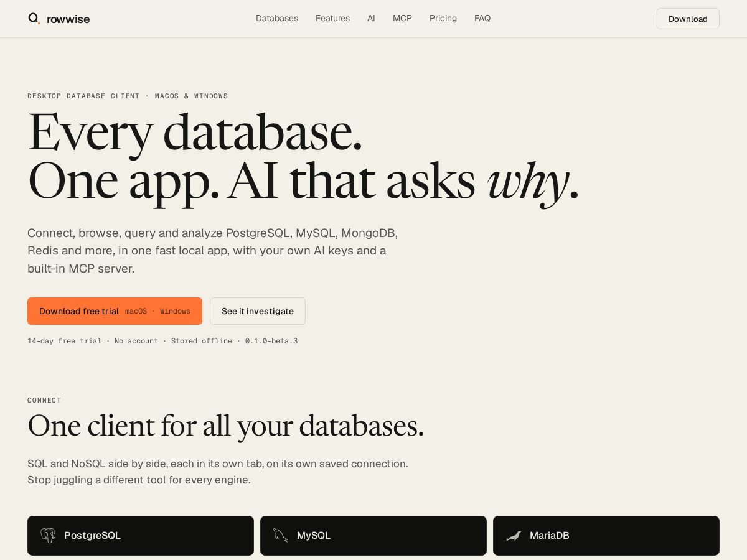Open the Databases nav item
This screenshot has height=560, width=747.
(277, 18)
